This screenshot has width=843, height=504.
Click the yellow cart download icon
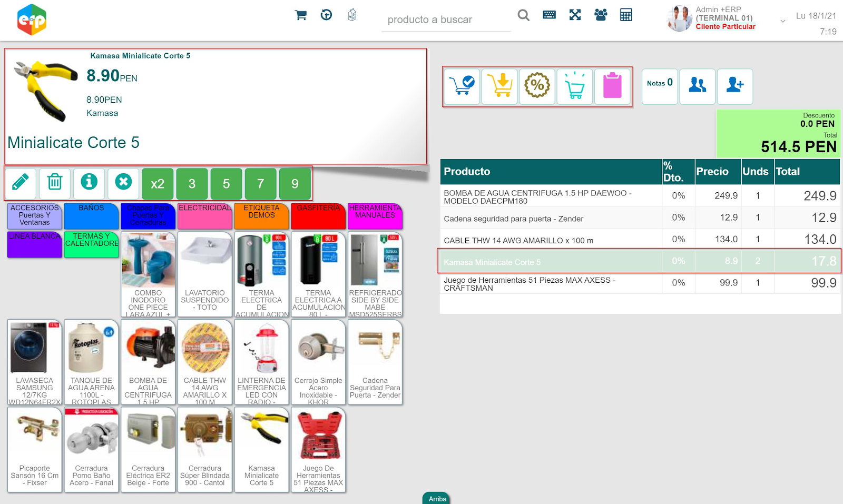[x=499, y=86]
